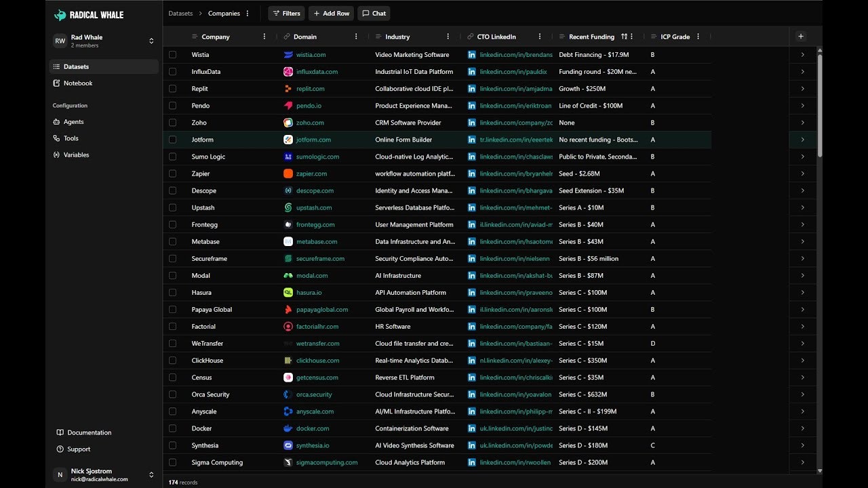Select the Synthesia row checkbox
The image size is (868, 488).
click(173, 445)
